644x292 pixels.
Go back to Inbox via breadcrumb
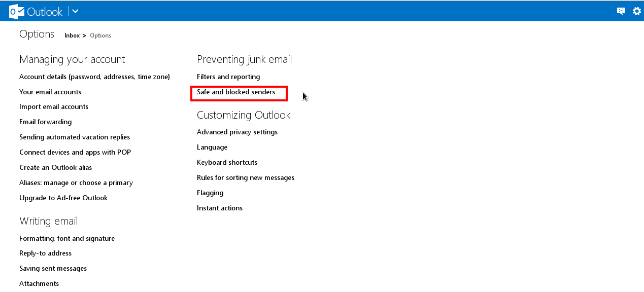72,35
